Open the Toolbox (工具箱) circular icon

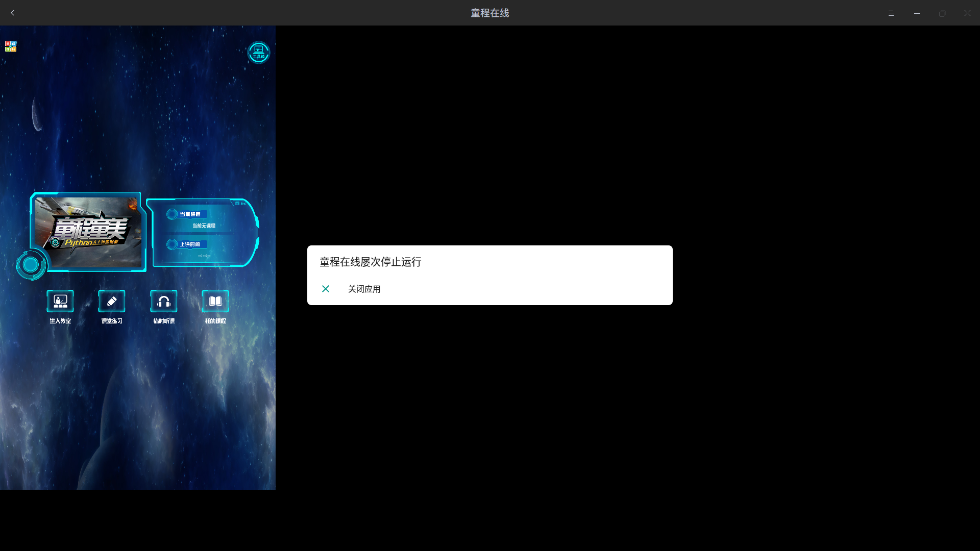[x=258, y=53]
